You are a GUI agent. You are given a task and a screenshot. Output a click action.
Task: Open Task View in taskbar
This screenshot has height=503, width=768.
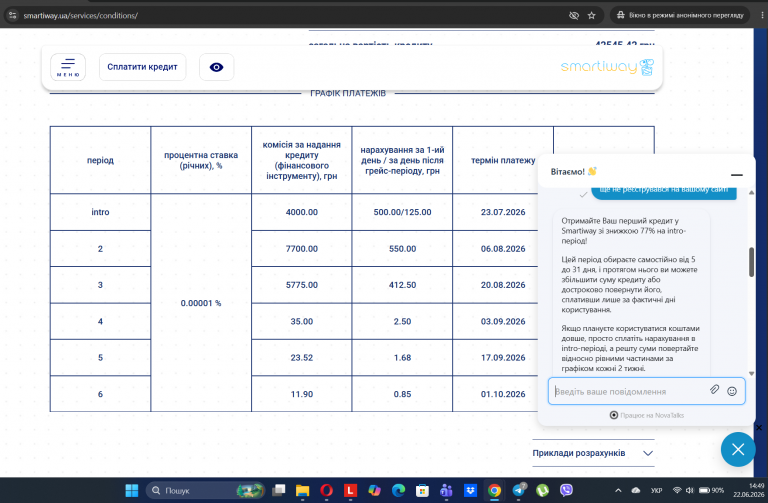click(279, 490)
